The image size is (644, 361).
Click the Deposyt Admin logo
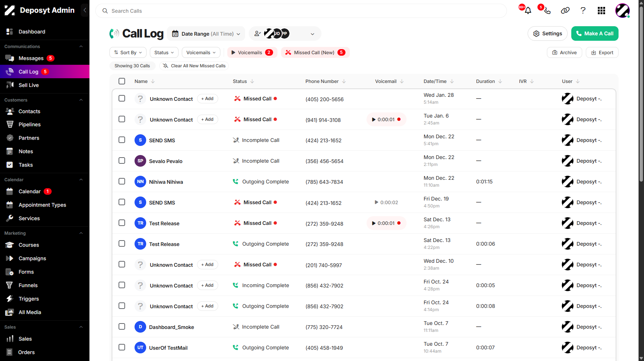tap(39, 10)
